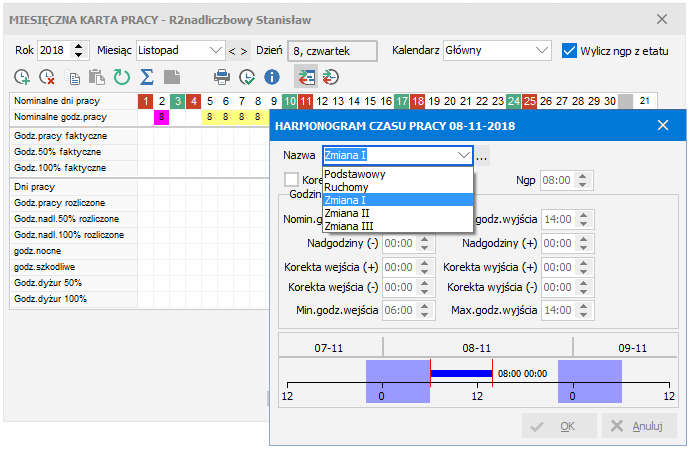Click the ellipsis button beside Nazwa
The image size is (691, 452).
[482, 156]
